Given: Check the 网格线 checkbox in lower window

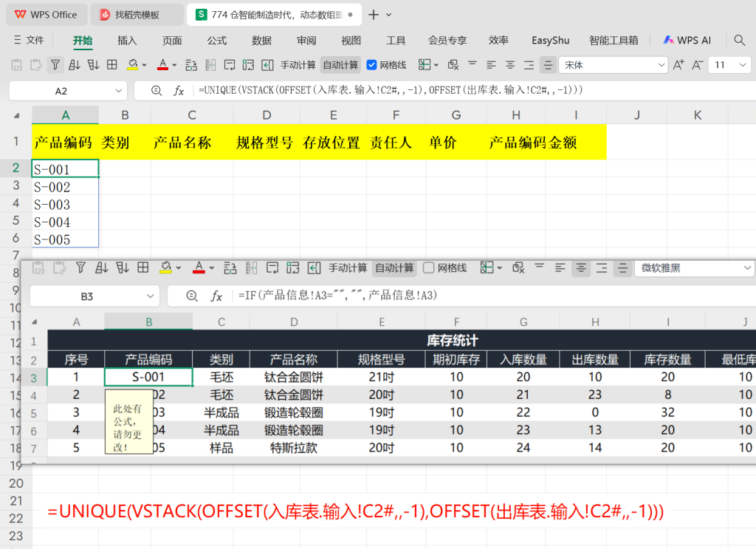Looking at the screenshot, I should click(429, 267).
